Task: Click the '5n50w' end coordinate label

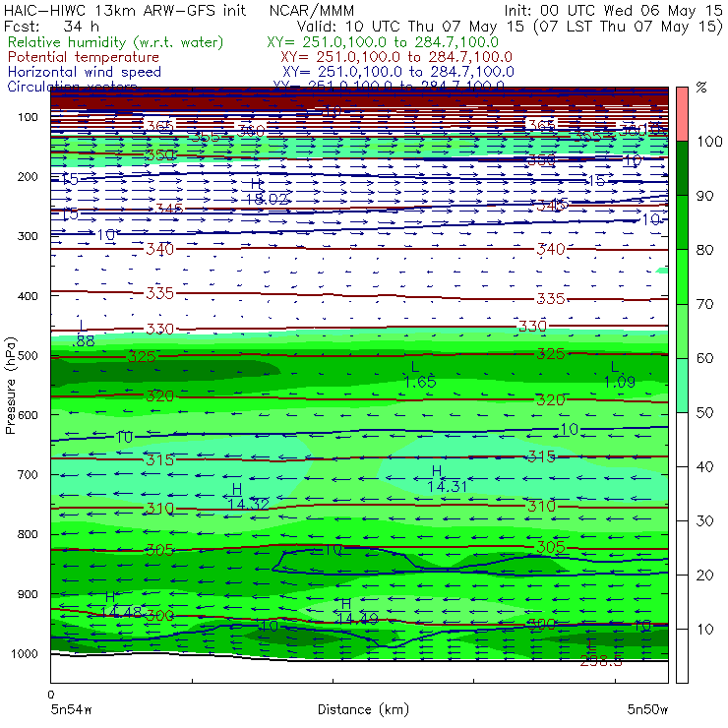Action: tap(647, 709)
